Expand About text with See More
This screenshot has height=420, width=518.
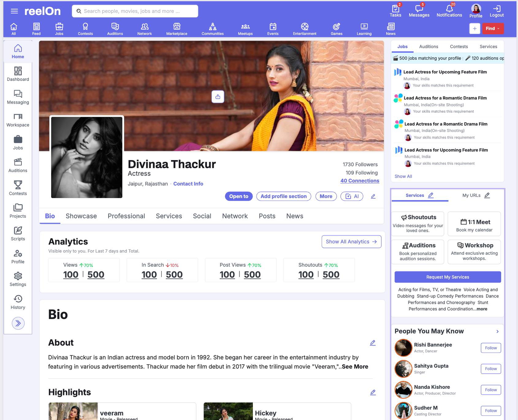pyautogui.click(x=355, y=367)
